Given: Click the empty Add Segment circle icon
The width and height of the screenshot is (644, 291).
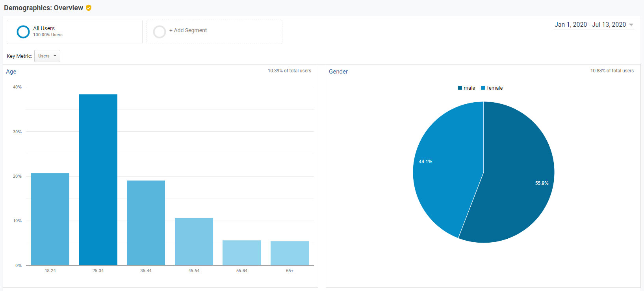Looking at the screenshot, I should click(160, 32).
